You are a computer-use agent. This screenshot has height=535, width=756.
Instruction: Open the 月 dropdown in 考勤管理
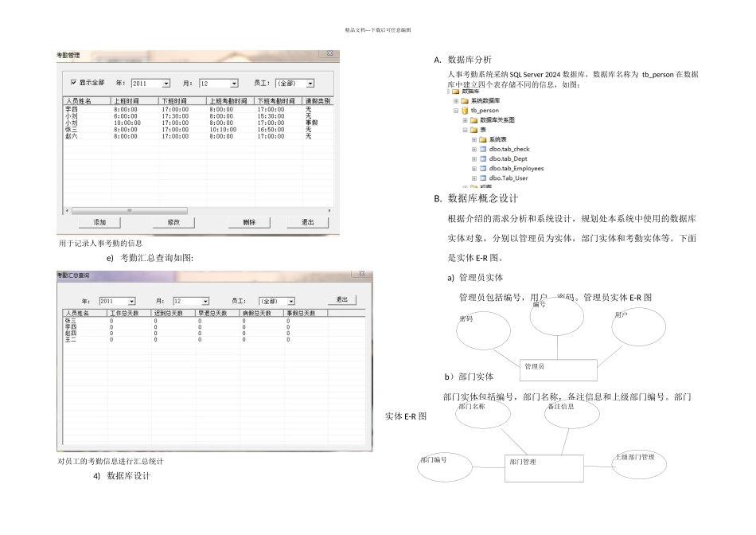coord(234,84)
